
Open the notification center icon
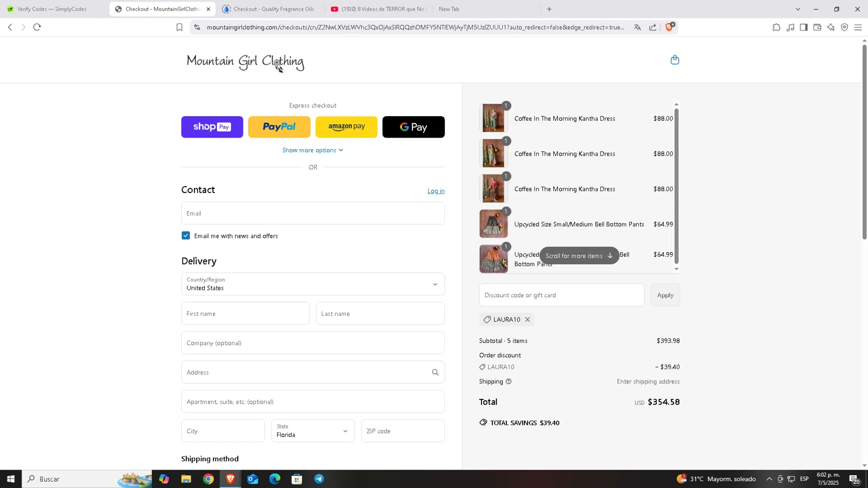click(855, 479)
